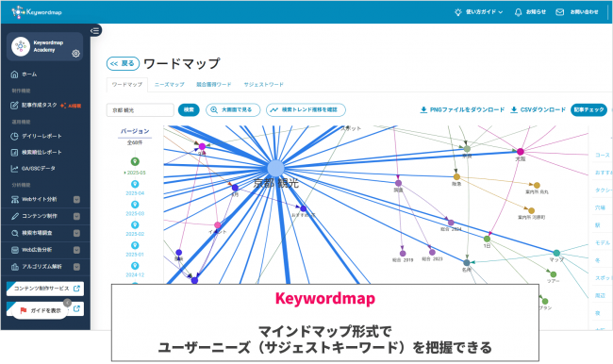
Task: Open the 使い方ガイド dropdown
Action: coord(484,12)
